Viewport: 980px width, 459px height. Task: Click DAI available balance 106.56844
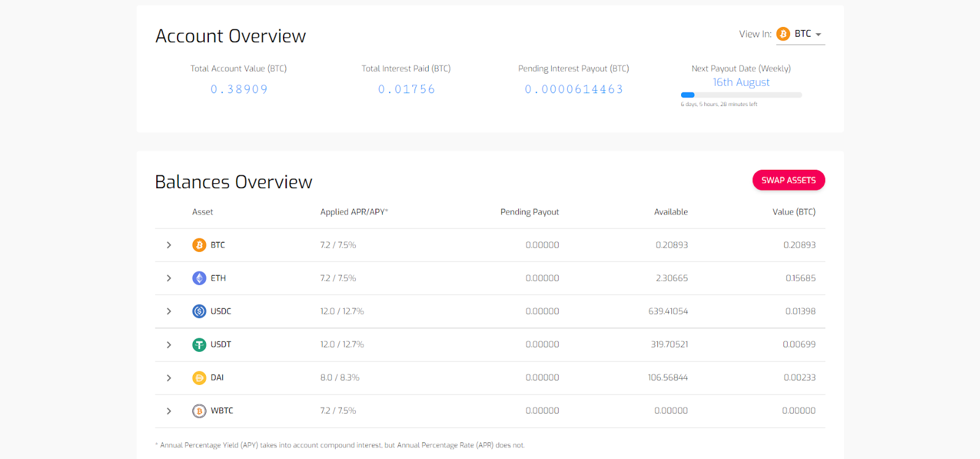tap(668, 377)
